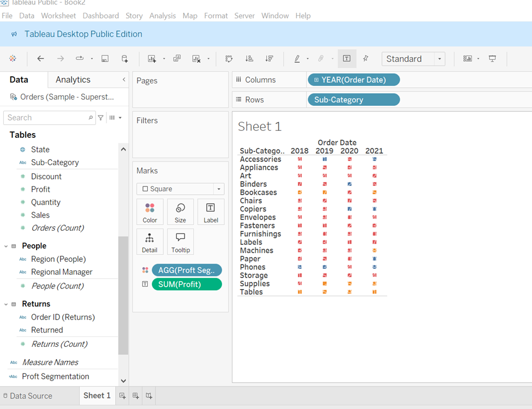532x409 pixels.
Task: Click the Sort ascending icon
Action: pyautogui.click(x=249, y=59)
